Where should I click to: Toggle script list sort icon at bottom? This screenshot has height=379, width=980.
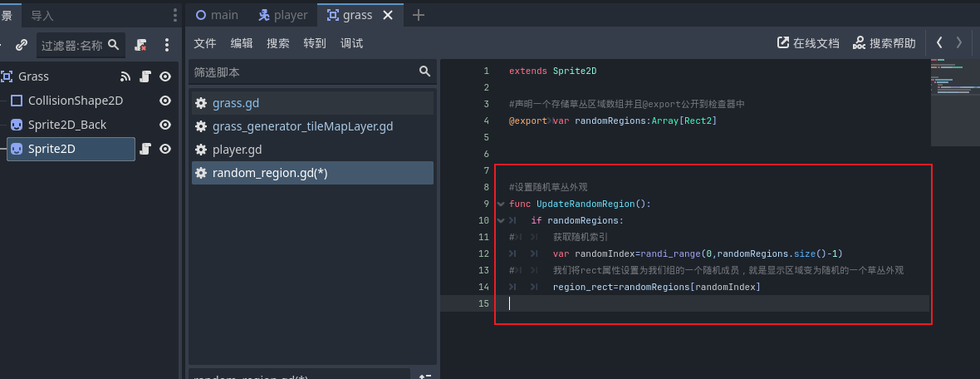[425, 375]
